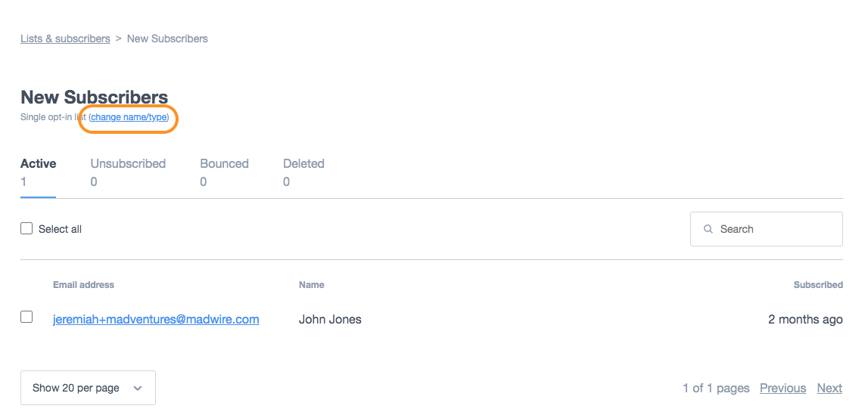868x415 pixels.
Task: Go back to Lists & subscribers breadcrumb
Action: click(x=65, y=39)
